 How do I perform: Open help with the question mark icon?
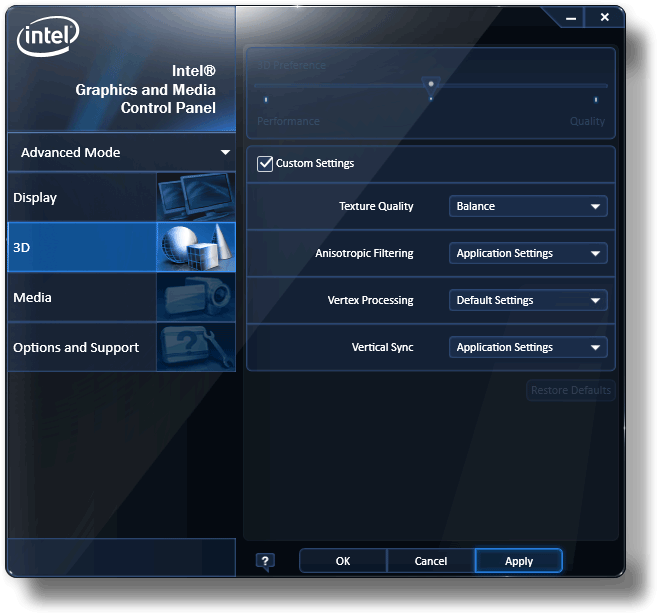tap(265, 562)
